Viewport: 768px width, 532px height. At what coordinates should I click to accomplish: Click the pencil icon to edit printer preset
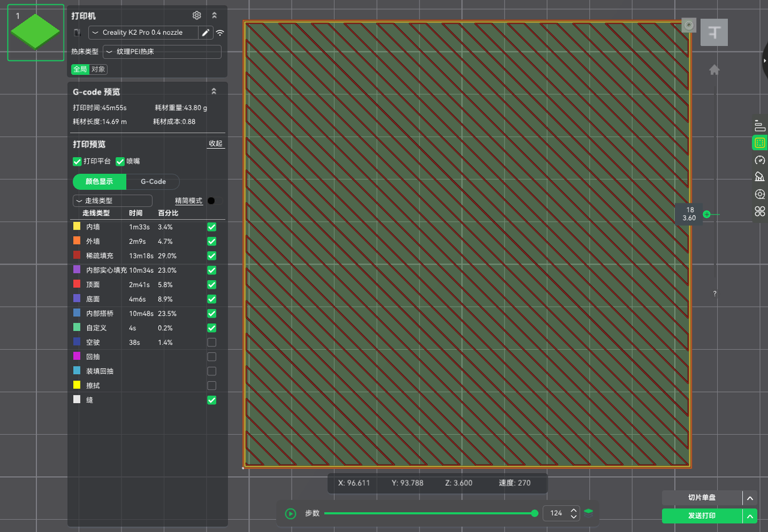pyautogui.click(x=206, y=32)
